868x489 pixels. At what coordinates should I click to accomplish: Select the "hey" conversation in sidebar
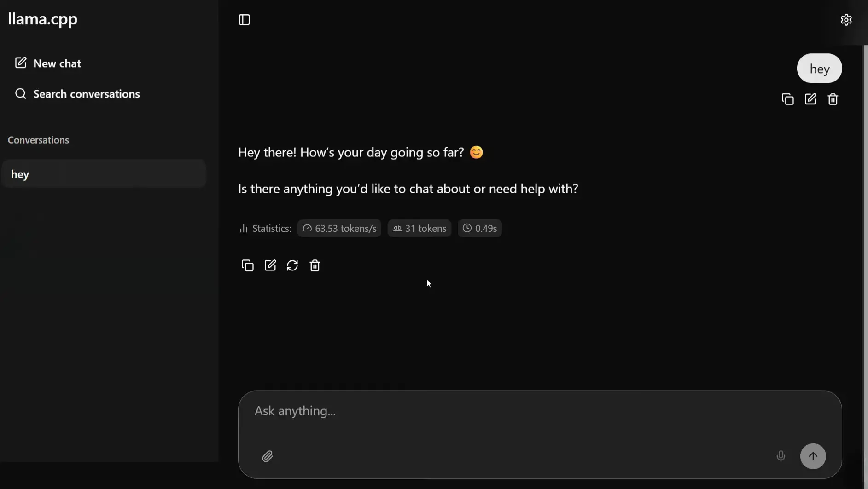(103, 174)
